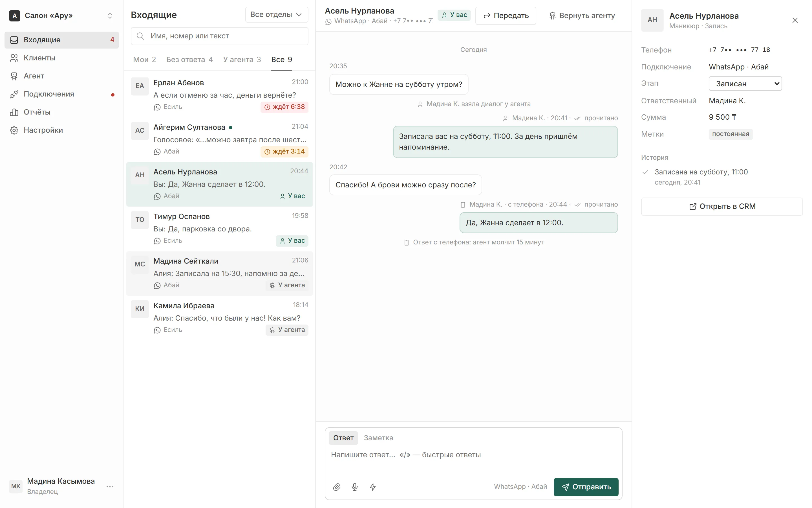Expand the Салон «Ару» workspace switcher
The image size is (812, 508).
pyautogui.click(x=110, y=16)
